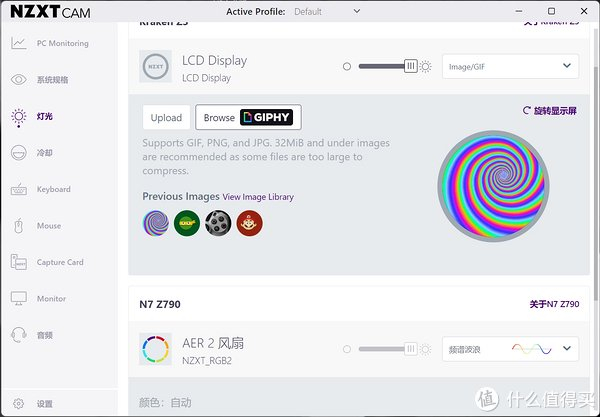Click the N7 Z790 heading text

tap(160, 305)
